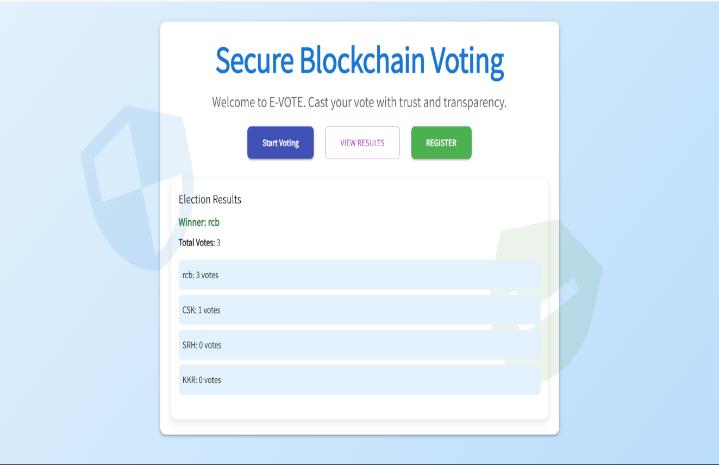Click the word Secure in the title
This screenshot has height=465, width=719.
(x=250, y=62)
